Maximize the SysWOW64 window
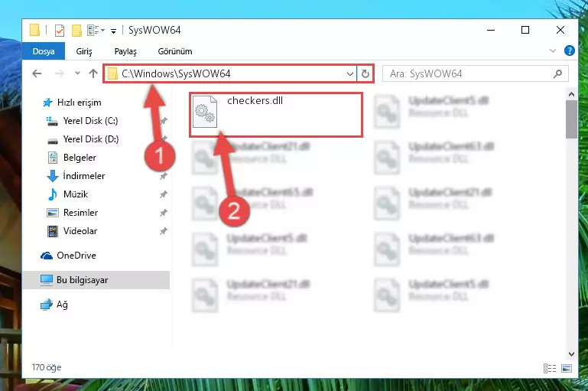The width and height of the screenshot is (588, 391). pos(525,30)
